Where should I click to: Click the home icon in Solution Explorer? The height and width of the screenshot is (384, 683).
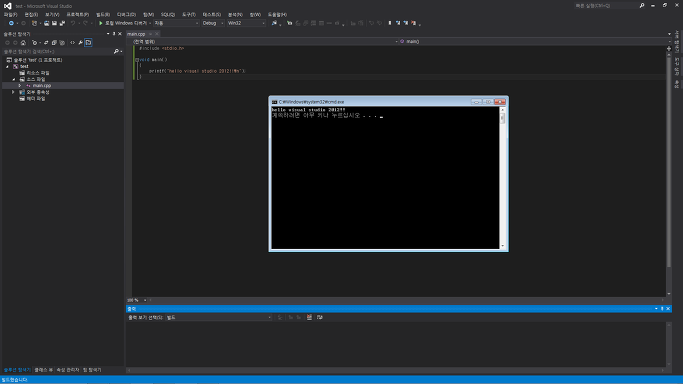coord(23,43)
